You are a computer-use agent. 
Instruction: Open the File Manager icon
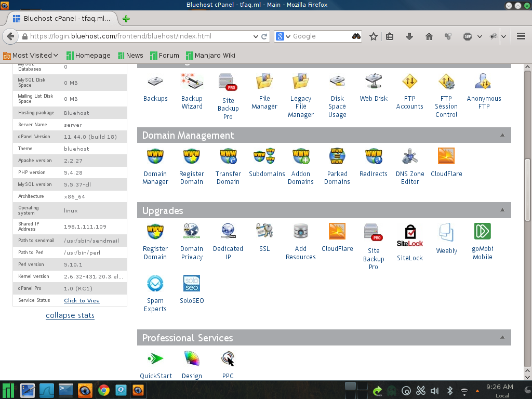click(x=264, y=82)
